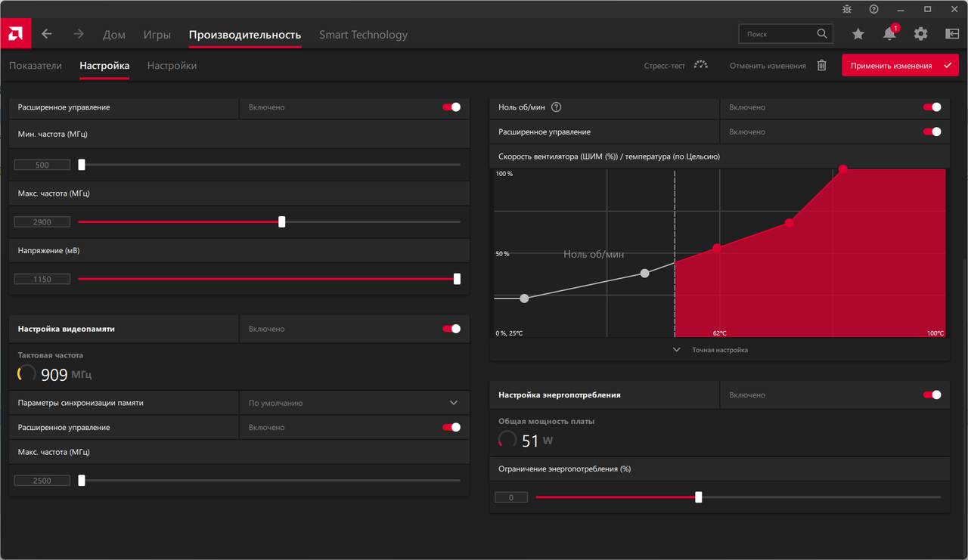Go forward with the right arrow
968x560 pixels.
[x=79, y=34]
